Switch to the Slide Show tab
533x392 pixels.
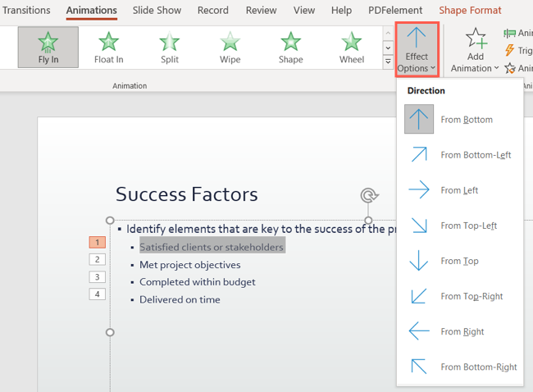[x=156, y=11]
